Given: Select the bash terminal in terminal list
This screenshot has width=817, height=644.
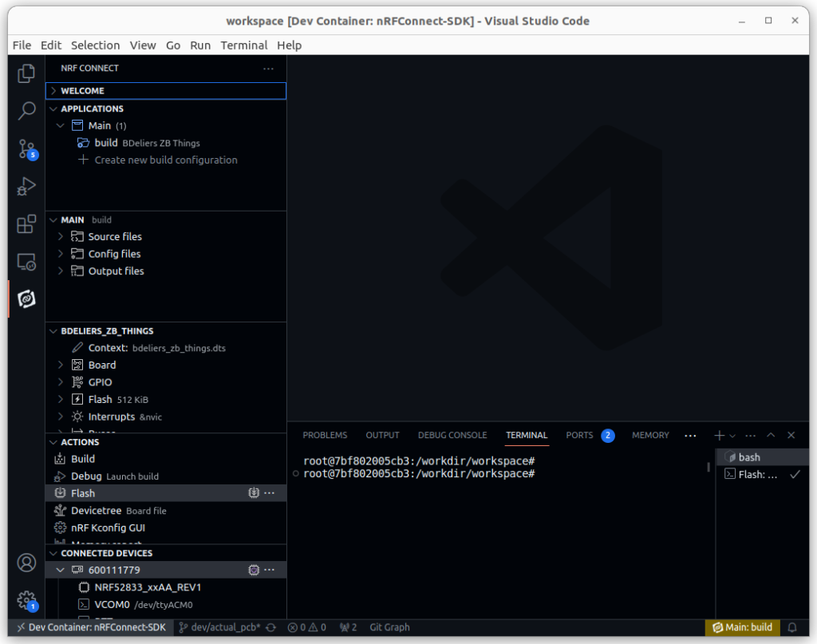Looking at the screenshot, I should coord(763,457).
